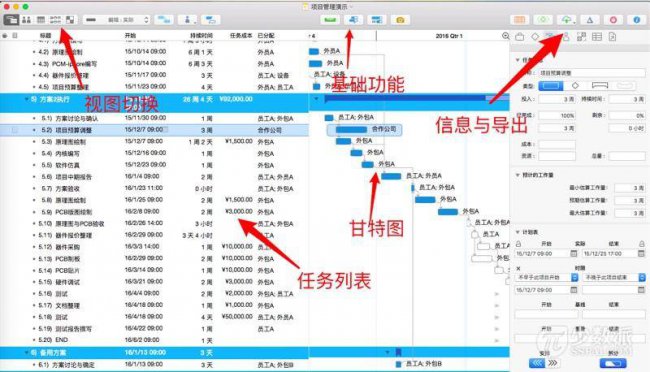Viewport: 650px width, 372px height.
Task: Toggle the start date lock icon
Action: [x=518, y=244]
